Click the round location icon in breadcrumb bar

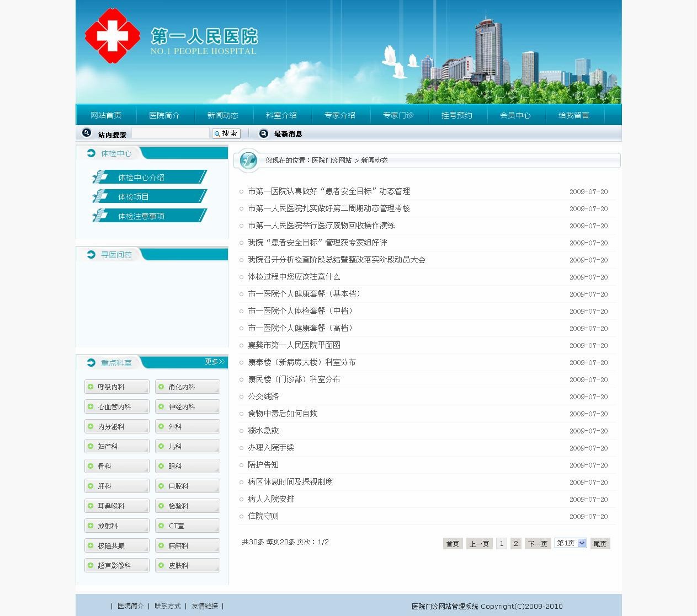[x=248, y=160]
